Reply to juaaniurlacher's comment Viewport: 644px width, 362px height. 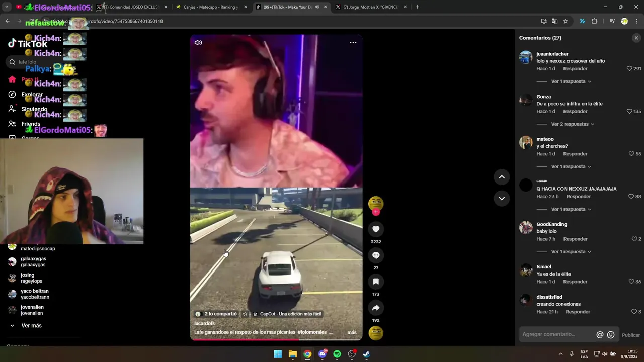pyautogui.click(x=575, y=69)
